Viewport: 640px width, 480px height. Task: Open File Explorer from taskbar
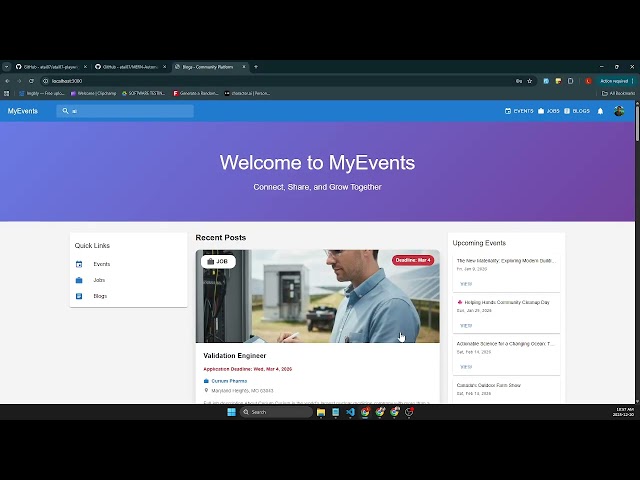point(321,412)
